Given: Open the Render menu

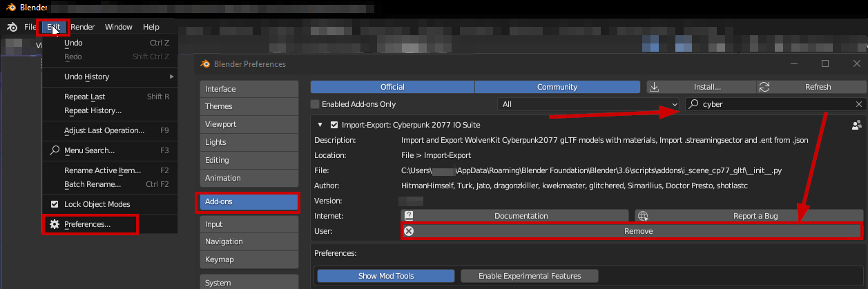Looking at the screenshot, I should coord(83,27).
